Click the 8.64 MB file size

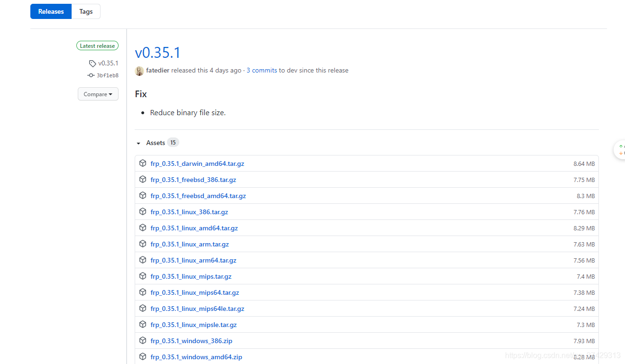(x=584, y=164)
